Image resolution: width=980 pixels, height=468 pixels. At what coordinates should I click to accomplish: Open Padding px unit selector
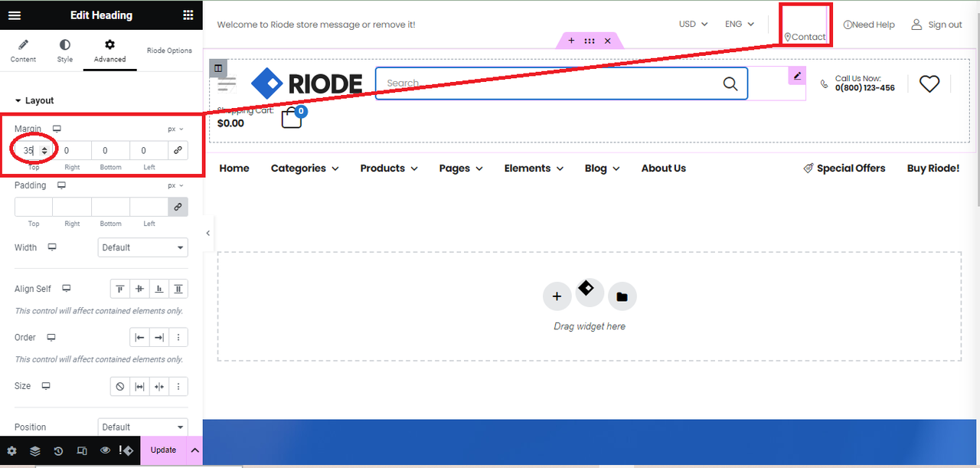(x=176, y=185)
